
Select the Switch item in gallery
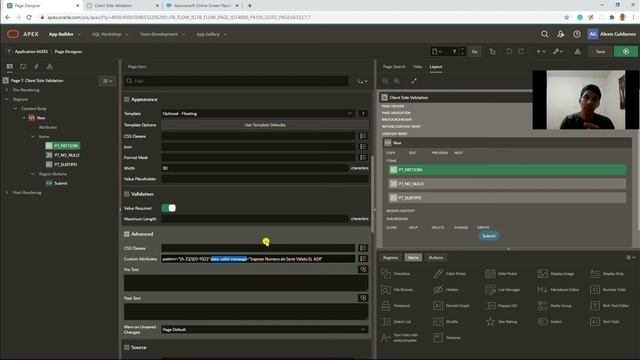coord(550,322)
